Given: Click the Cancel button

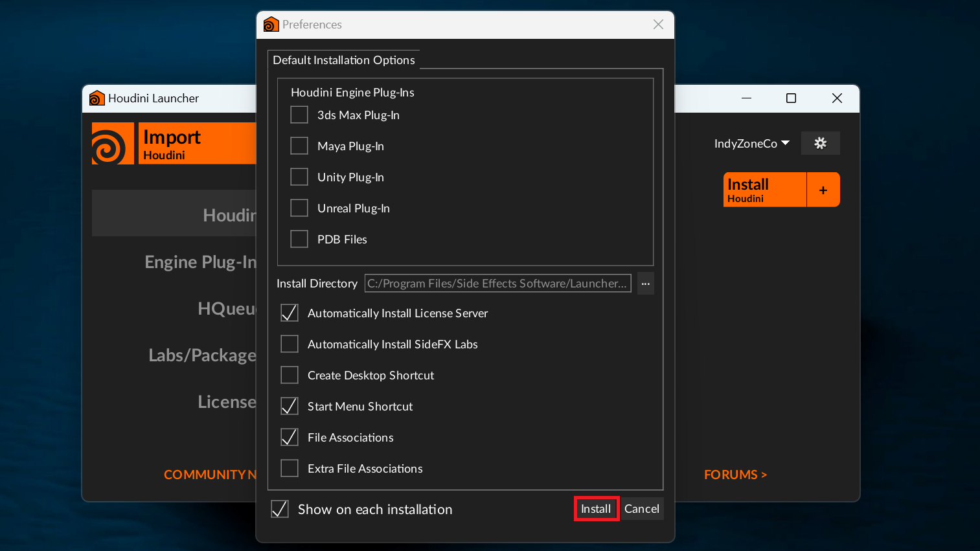Looking at the screenshot, I should point(642,509).
